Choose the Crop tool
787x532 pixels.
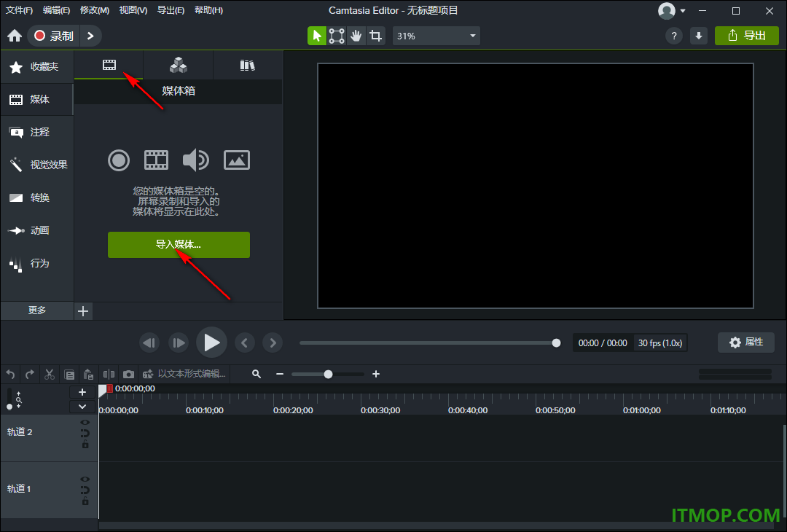375,36
